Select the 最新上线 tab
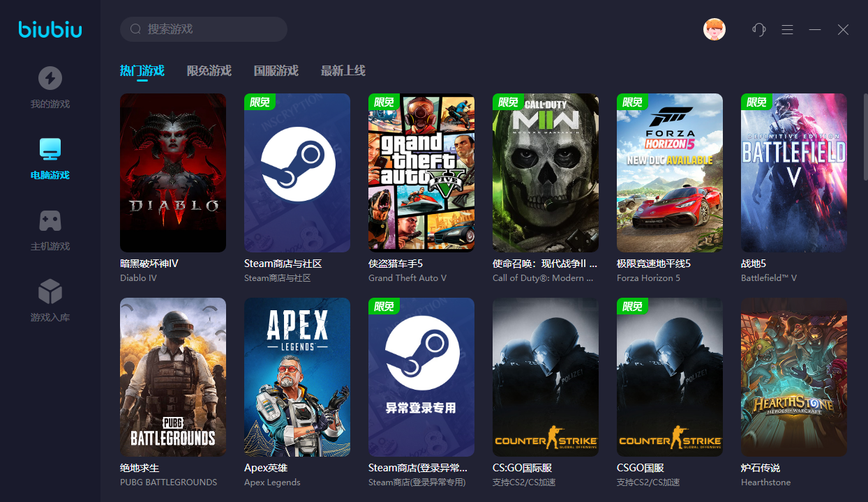This screenshot has height=502, width=868. (x=343, y=70)
